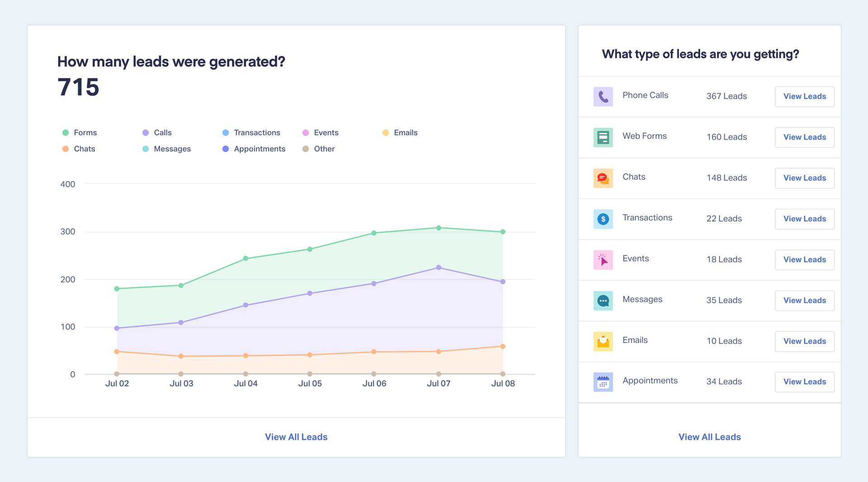Image resolution: width=868 pixels, height=482 pixels.
Task: Toggle the Transactions legend entry
Action: tap(251, 132)
